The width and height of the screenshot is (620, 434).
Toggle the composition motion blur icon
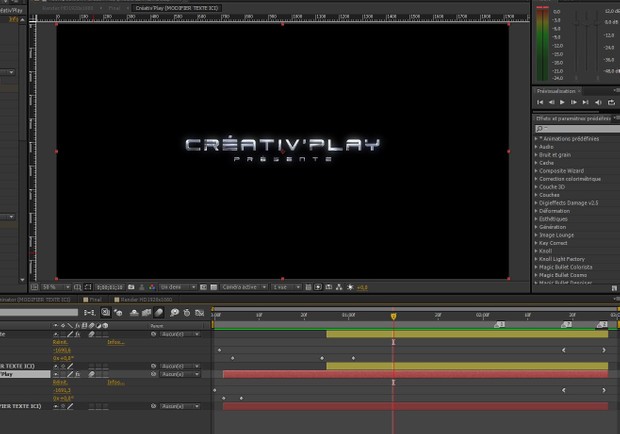coord(159,313)
